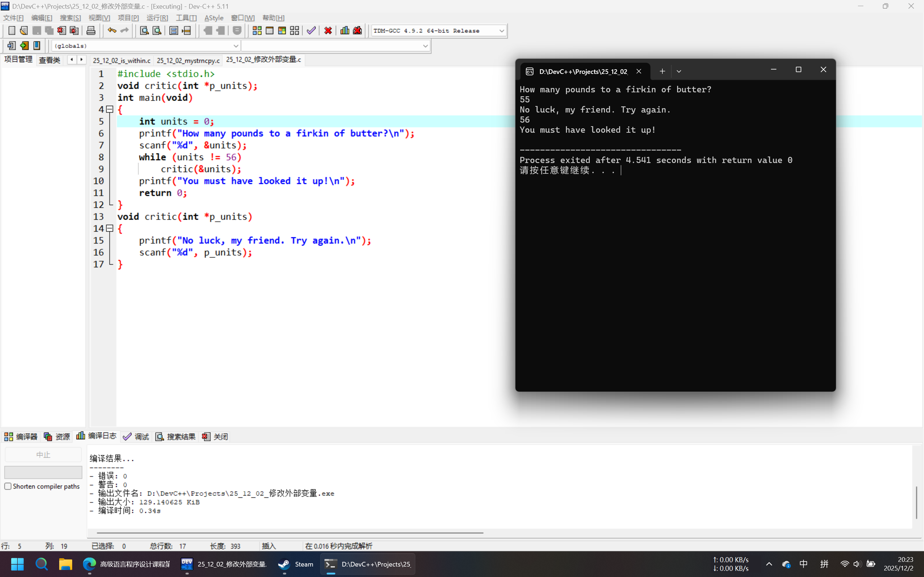924x577 pixels.
Task: Click the Compile & Run multicolor window icon
Action: pyautogui.click(x=282, y=31)
